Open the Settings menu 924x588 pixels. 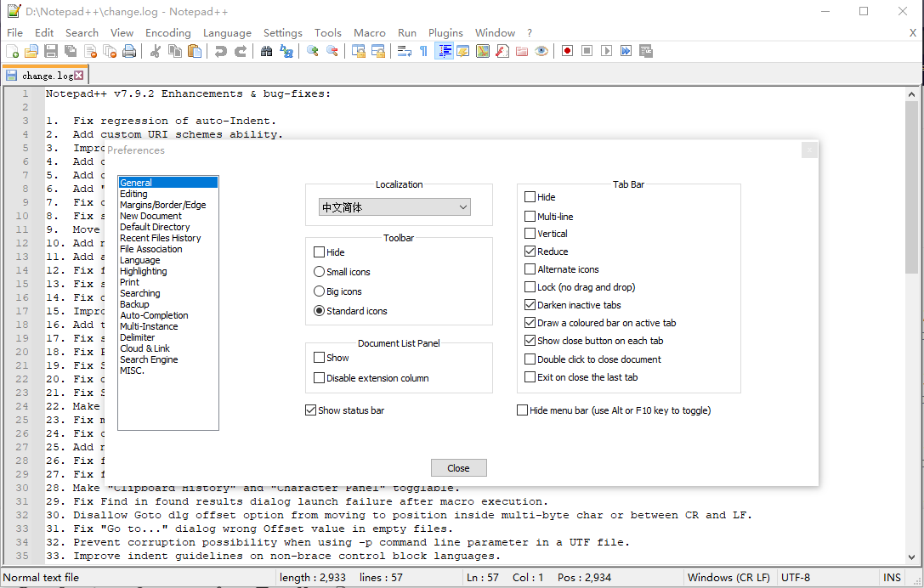point(282,33)
